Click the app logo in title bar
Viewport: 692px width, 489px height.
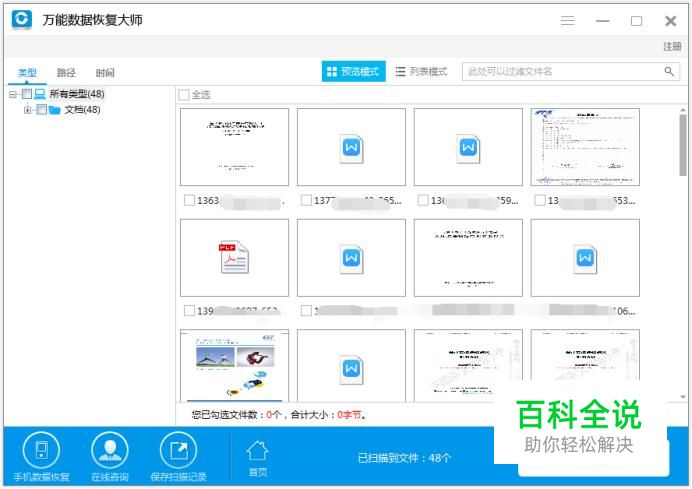coord(22,19)
